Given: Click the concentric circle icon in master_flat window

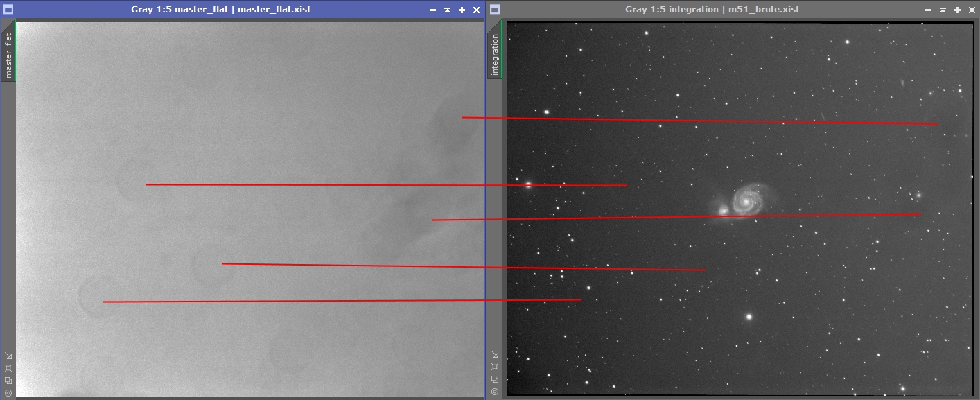Looking at the screenshot, I should click(x=8, y=392).
